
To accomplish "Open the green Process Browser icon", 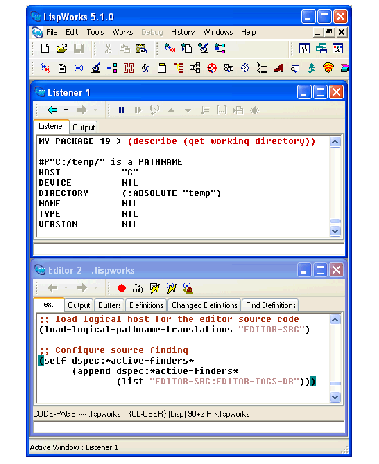I will 311,68.
